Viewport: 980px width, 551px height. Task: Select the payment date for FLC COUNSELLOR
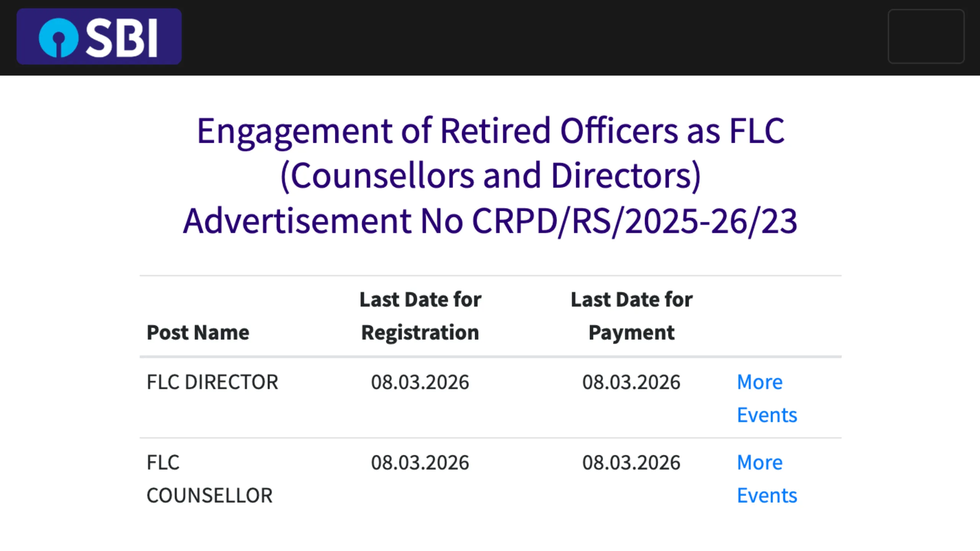click(631, 462)
